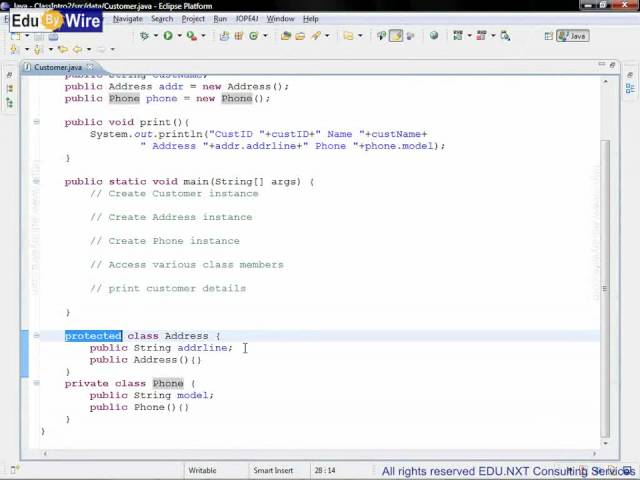Click the Forward navigation arrow icon

101,49
